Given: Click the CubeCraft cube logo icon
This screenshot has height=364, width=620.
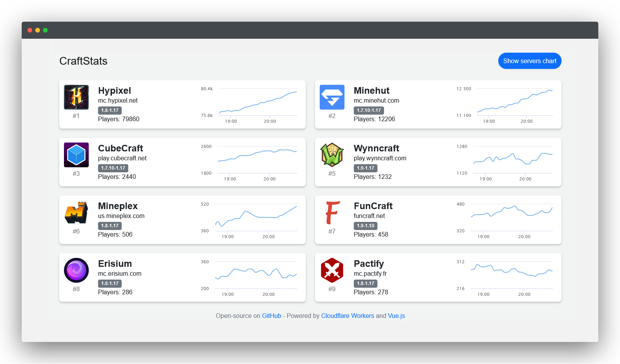Looking at the screenshot, I should click(x=76, y=155).
